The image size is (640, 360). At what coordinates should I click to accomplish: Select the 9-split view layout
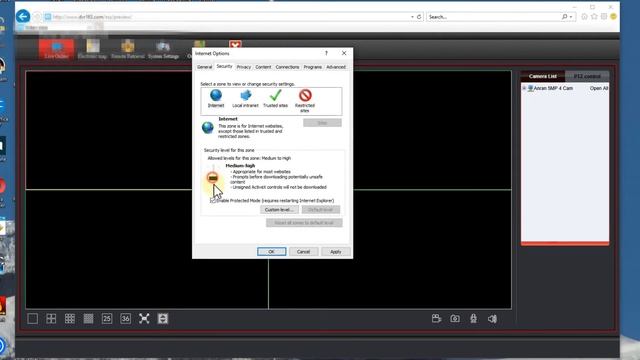point(70,319)
